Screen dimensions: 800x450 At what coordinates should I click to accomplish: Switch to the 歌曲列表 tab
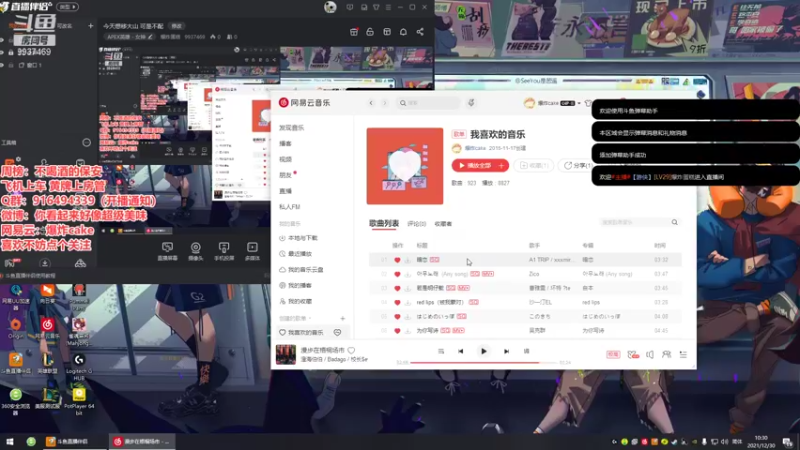coord(384,223)
